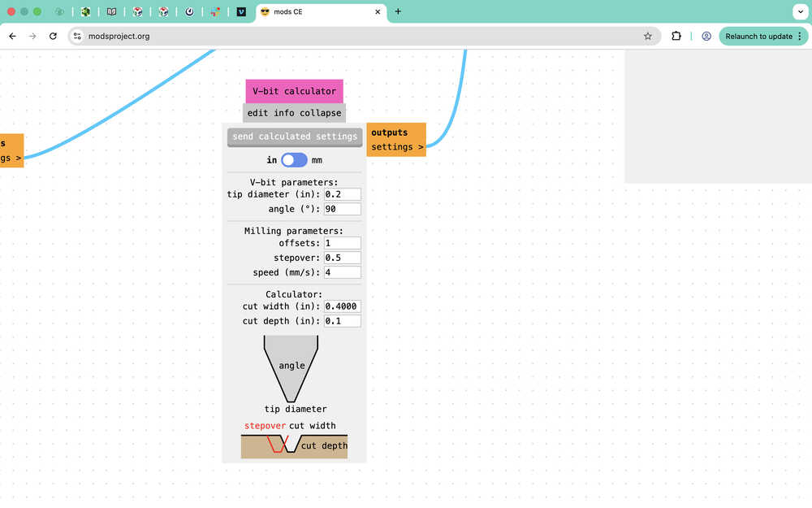
Task: Click the 'tip diameter' diagram caption
Action: pyautogui.click(x=296, y=409)
